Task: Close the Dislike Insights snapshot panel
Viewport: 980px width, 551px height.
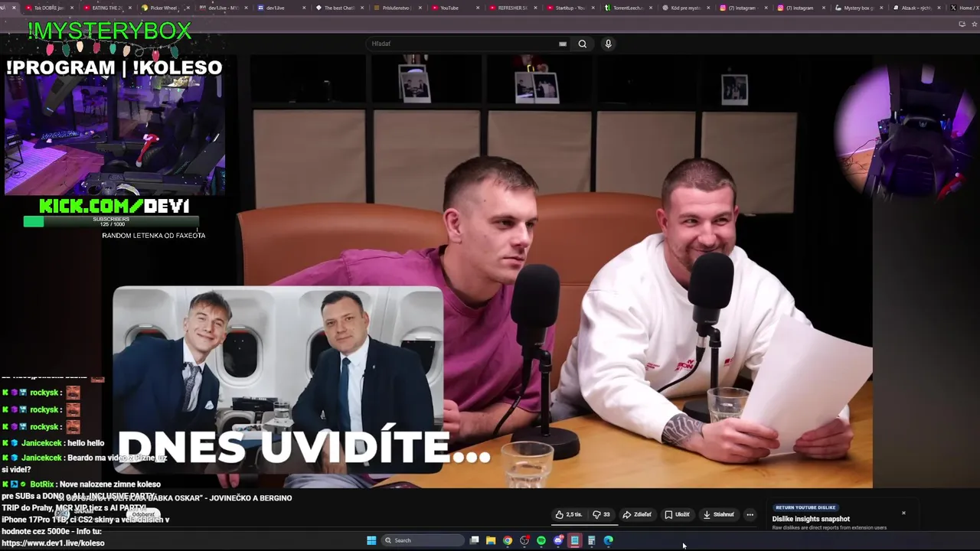Action: [903, 513]
